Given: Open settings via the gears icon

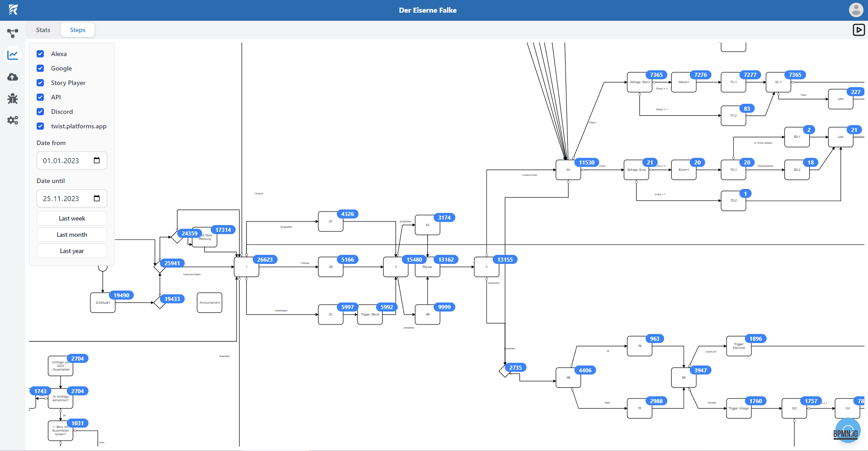Looking at the screenshot, I should coord(13,120).
